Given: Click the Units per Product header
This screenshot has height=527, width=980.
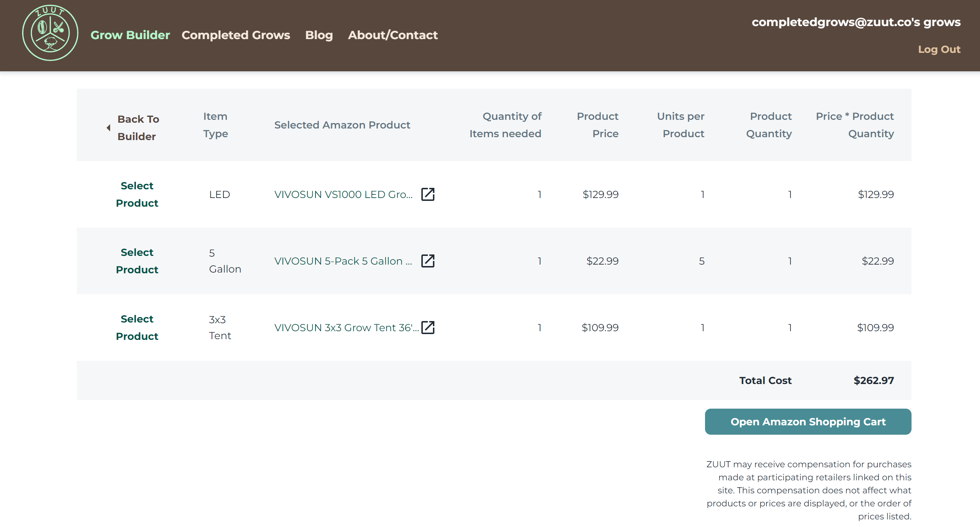Looking at the screenshot, I should (x=680, y=125).
